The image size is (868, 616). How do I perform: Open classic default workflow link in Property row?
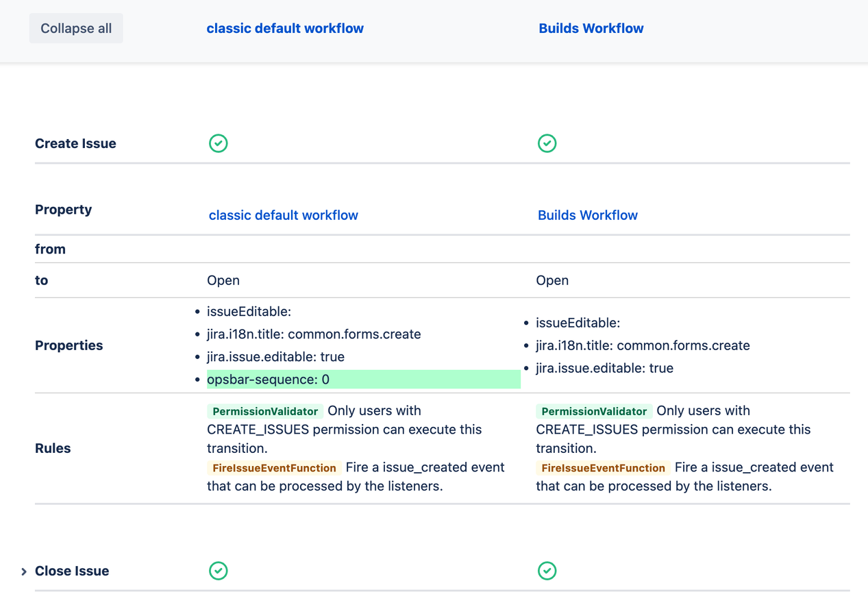tap(283, 215)
